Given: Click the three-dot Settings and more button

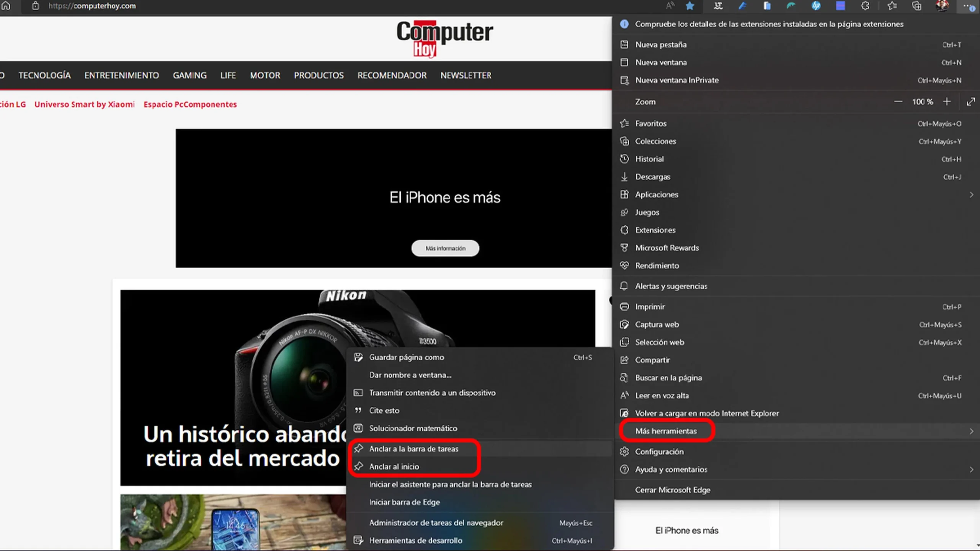Looking at the screenshot, I should coord(969,6).
